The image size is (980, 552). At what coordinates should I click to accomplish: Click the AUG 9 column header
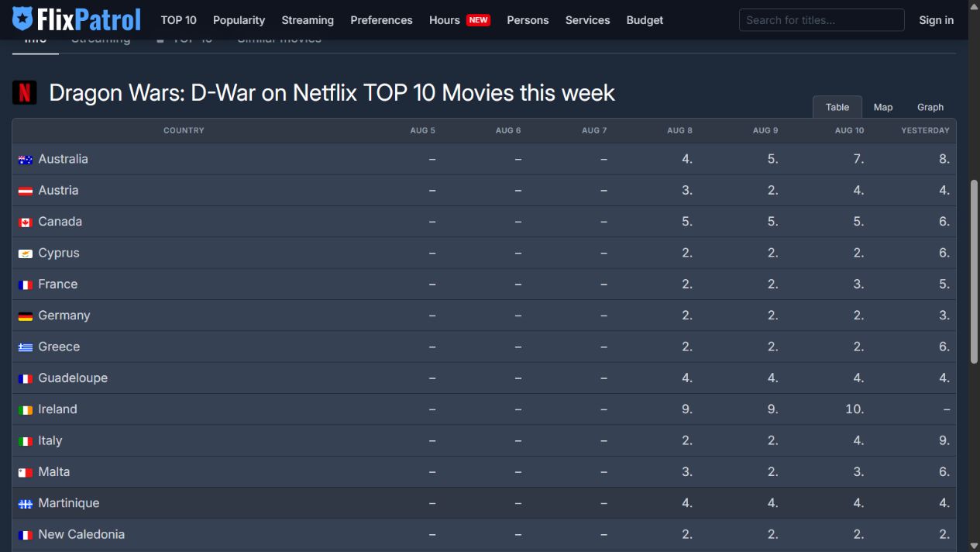click(x=765, y=130)
